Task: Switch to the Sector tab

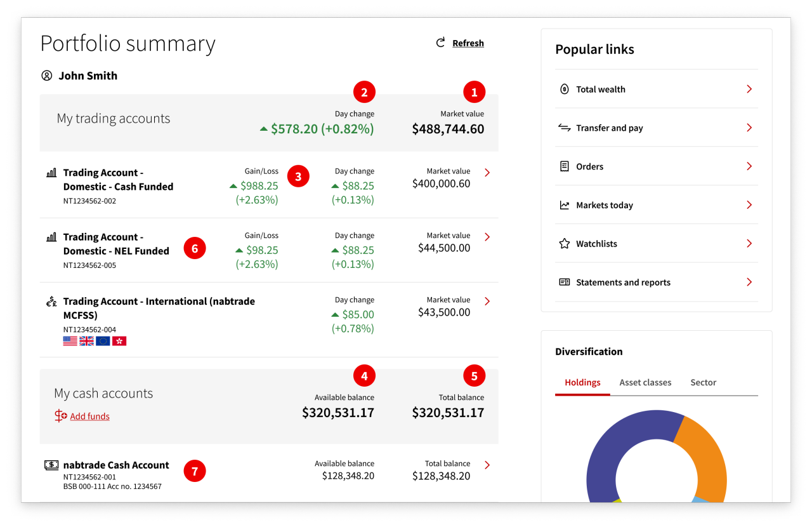Action: pos(703,382)
